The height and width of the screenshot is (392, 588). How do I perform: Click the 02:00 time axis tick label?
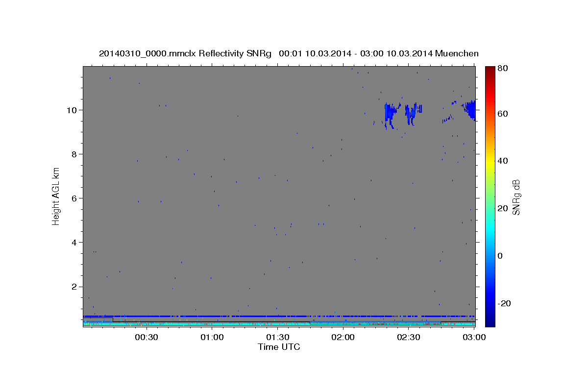tap(343, 337)
